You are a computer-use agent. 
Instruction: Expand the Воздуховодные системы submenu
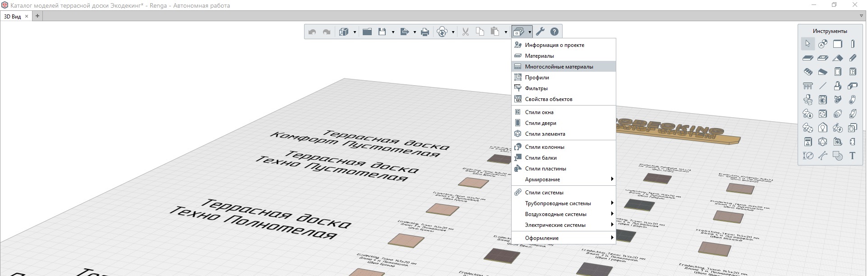pyautogui.click(x=564, y=214)
